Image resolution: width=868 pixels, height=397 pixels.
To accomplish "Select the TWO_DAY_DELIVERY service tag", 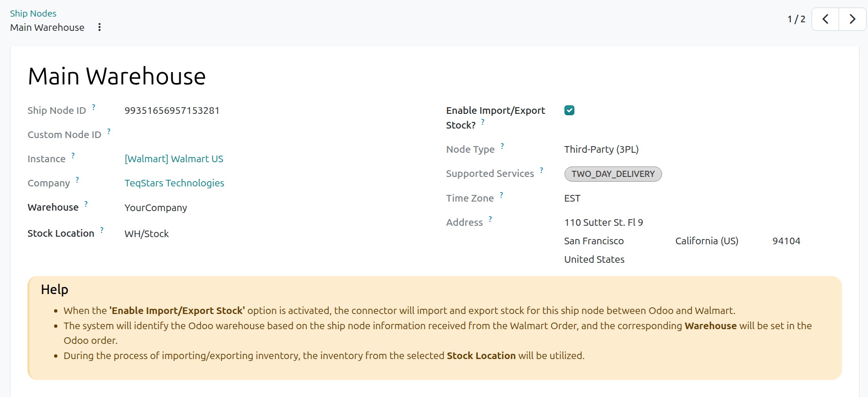I will 613,174.
